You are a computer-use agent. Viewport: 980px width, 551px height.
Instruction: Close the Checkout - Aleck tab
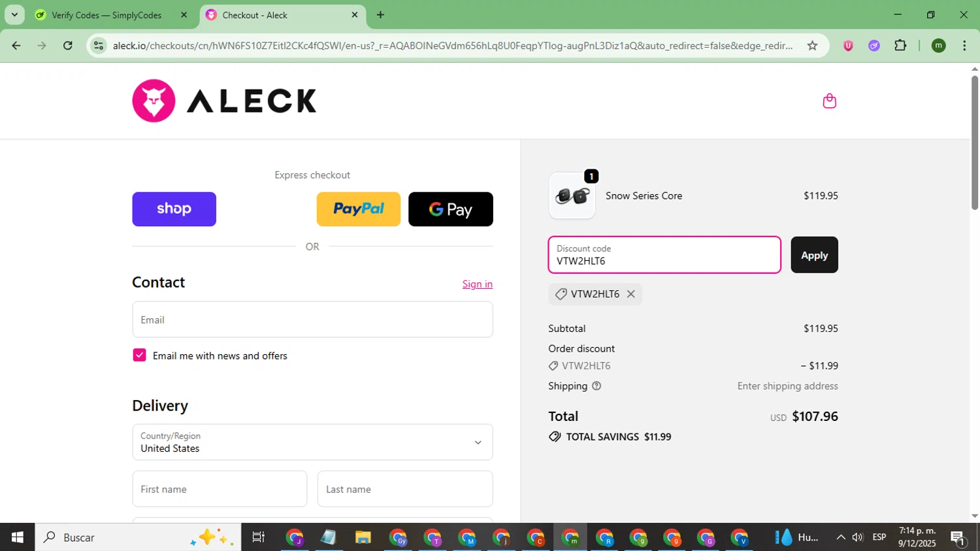(x=355, y=15)
